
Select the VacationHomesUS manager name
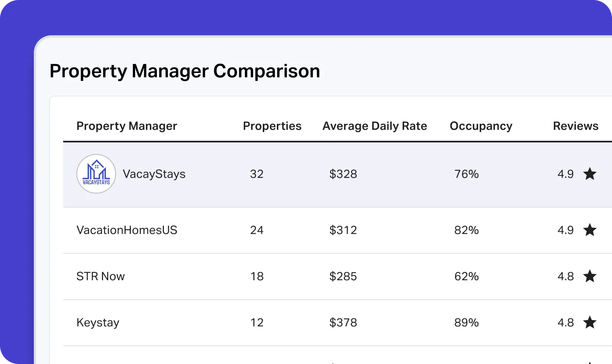pyautogui.click(x=127, y=230)
